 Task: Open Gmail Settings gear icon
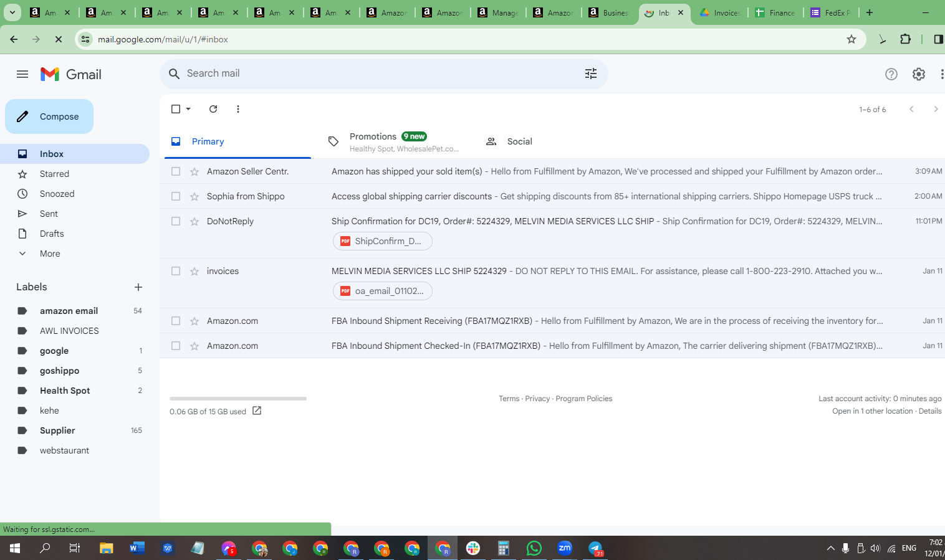[x=919, y=74]
